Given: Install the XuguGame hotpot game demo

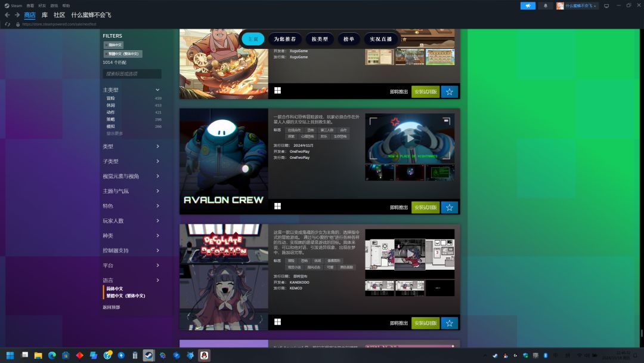Looking at the screenshot, I should (x=426, y=92).
